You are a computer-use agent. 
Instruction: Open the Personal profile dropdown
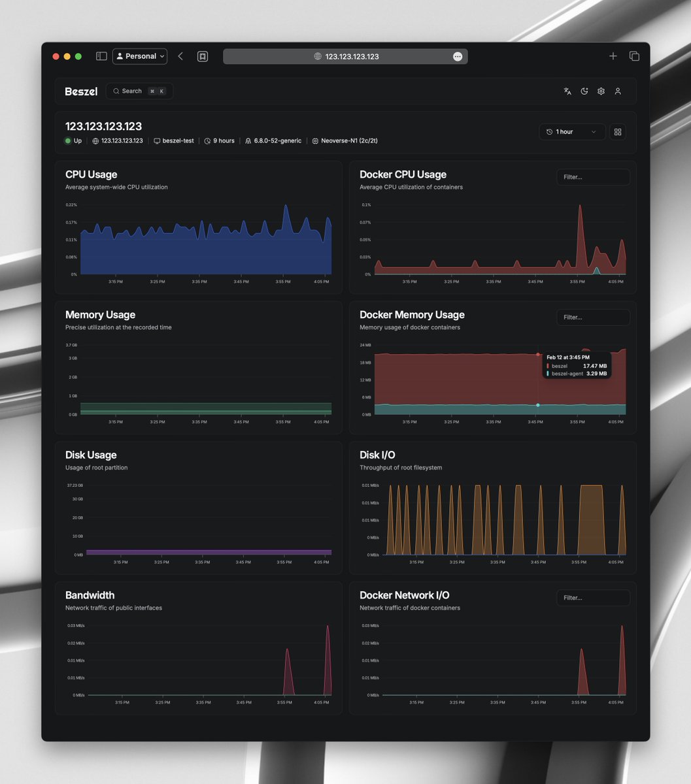[x=139, y=56]
